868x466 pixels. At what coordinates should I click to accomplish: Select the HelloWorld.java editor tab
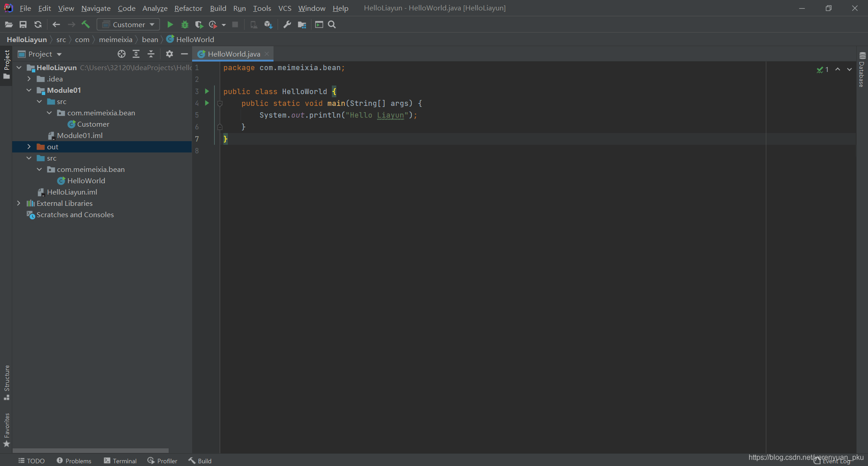click(x=233, y=54)
